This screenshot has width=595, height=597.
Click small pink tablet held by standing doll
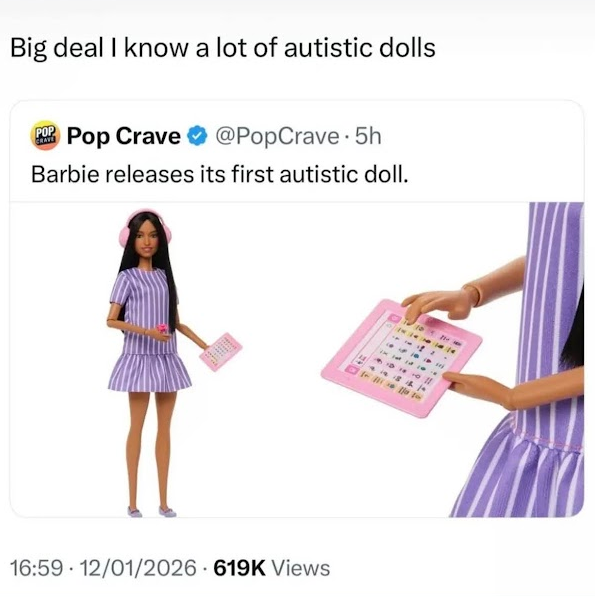pyautogui.click(x=220, y=351)
